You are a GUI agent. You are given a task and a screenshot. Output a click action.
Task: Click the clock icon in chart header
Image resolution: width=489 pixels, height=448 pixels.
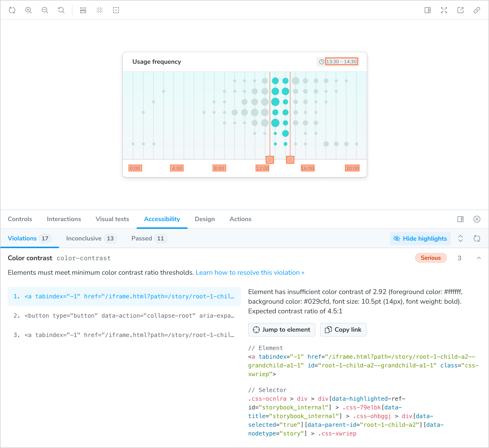[x=321, y=62]
